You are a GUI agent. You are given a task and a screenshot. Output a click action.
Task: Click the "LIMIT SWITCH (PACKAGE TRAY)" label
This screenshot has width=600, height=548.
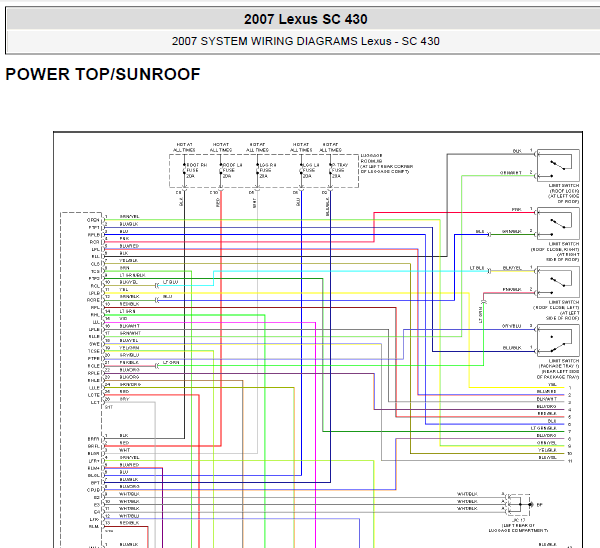(x=558, y=369)
